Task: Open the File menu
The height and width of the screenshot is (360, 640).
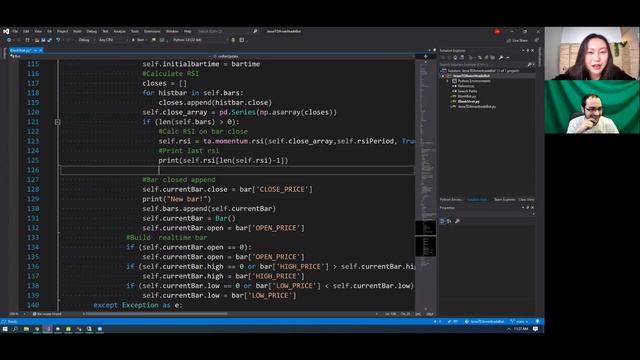Action: coord(15,31)
